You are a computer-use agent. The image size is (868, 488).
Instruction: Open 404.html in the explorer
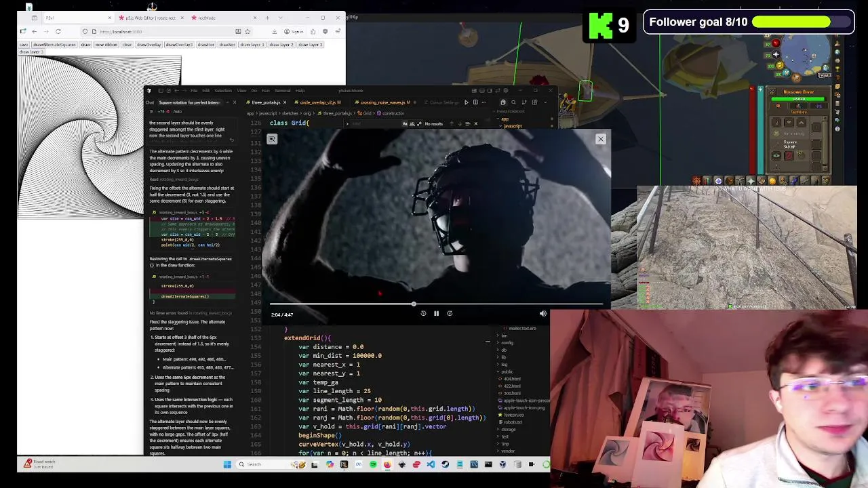512,379
